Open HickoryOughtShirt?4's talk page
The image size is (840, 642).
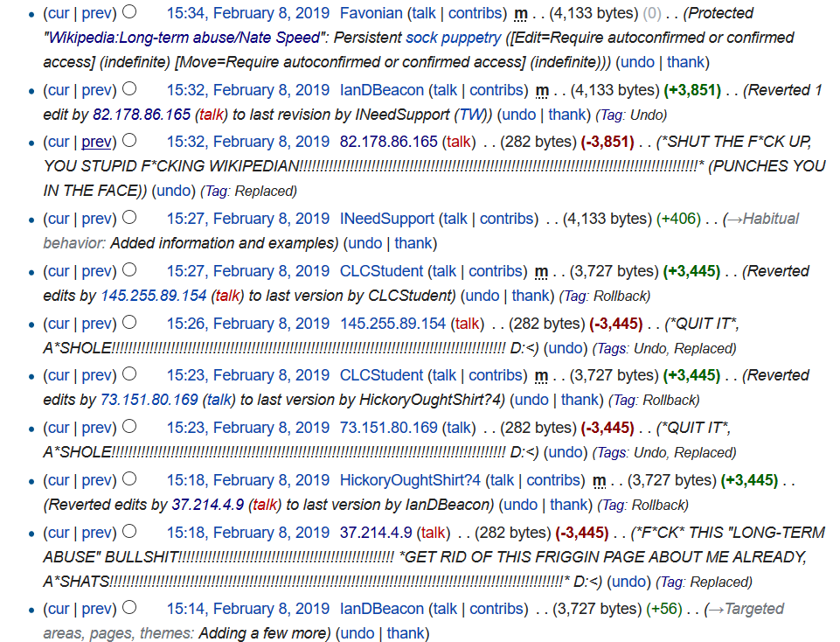[x=502, y=480]
